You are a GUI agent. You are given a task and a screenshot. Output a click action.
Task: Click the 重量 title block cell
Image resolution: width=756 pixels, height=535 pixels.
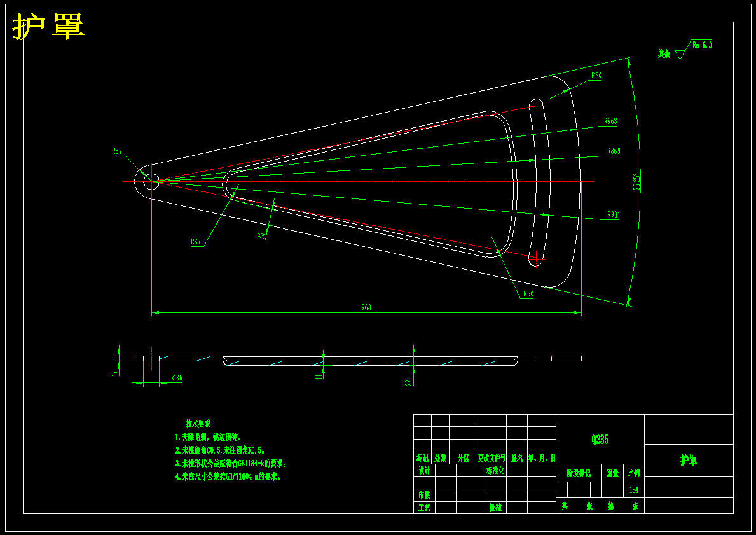point(614,473)
